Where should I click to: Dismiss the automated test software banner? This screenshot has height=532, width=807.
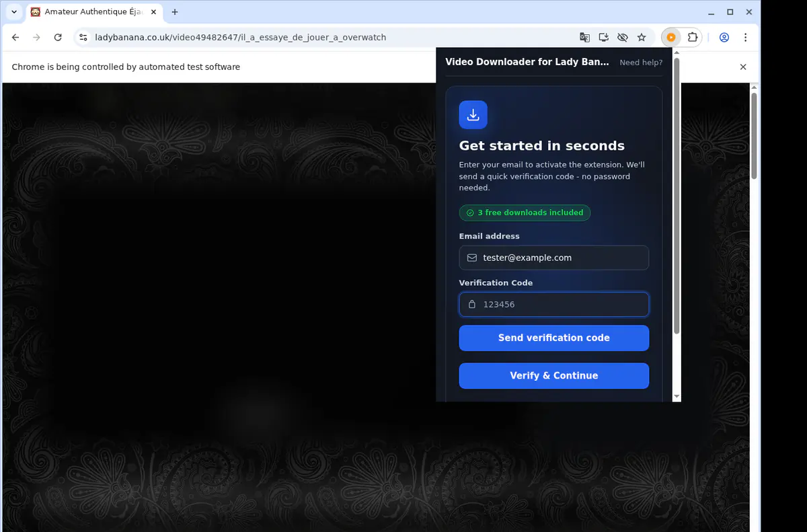click(743, 67)
